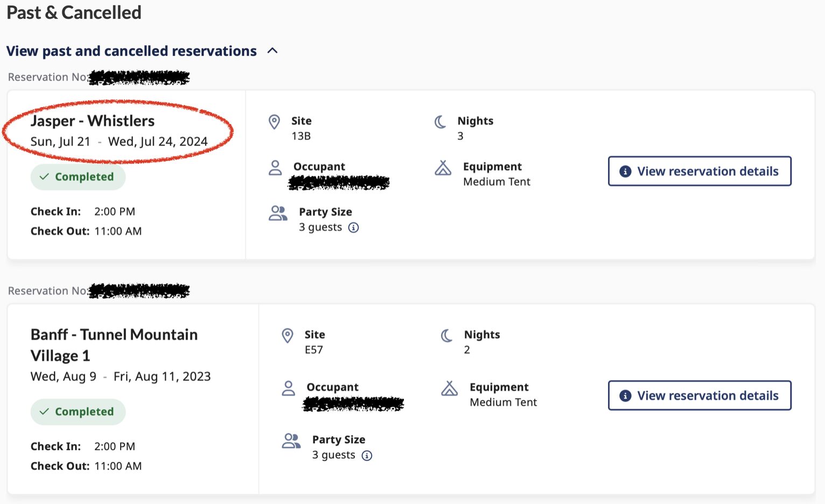This screenshot has height=504, width=825.
Task: Click the site location pin icon for E57
Action: (288, 335)
